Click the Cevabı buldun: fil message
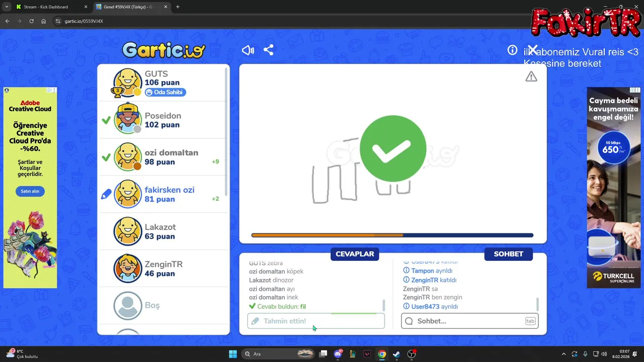 coord(277,306)
